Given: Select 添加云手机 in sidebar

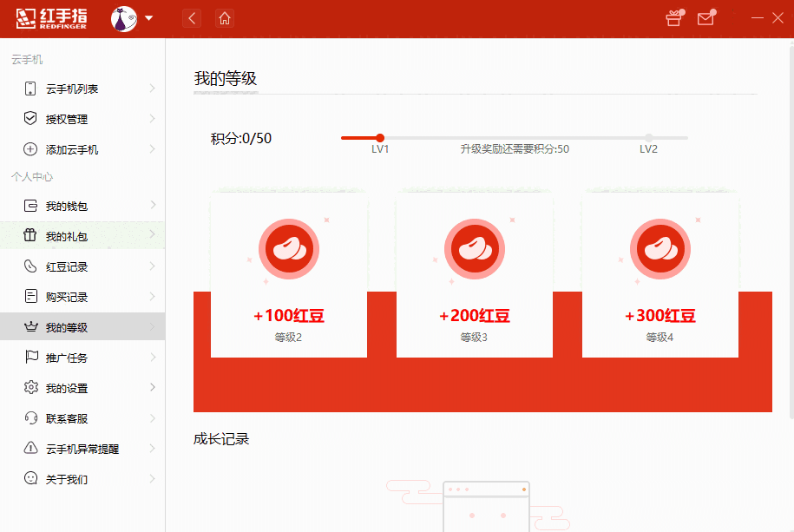Looking at the screenshot, I should (82, 149).
